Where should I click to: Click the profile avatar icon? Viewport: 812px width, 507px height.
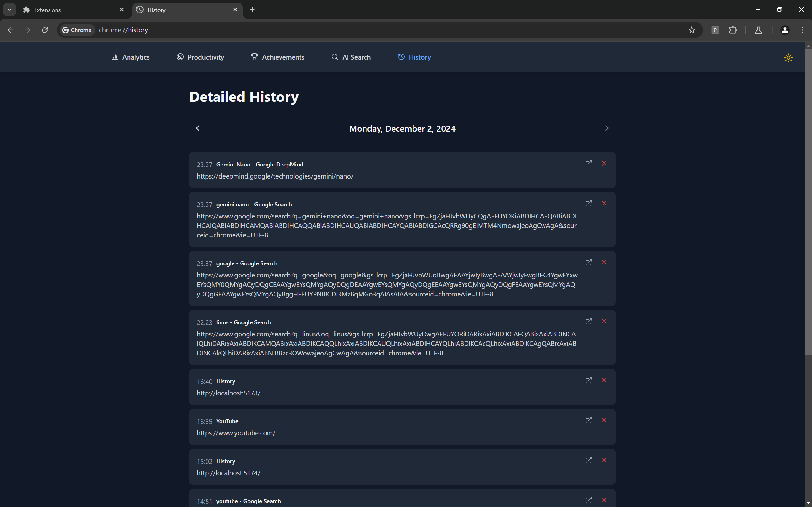point(784,30)
